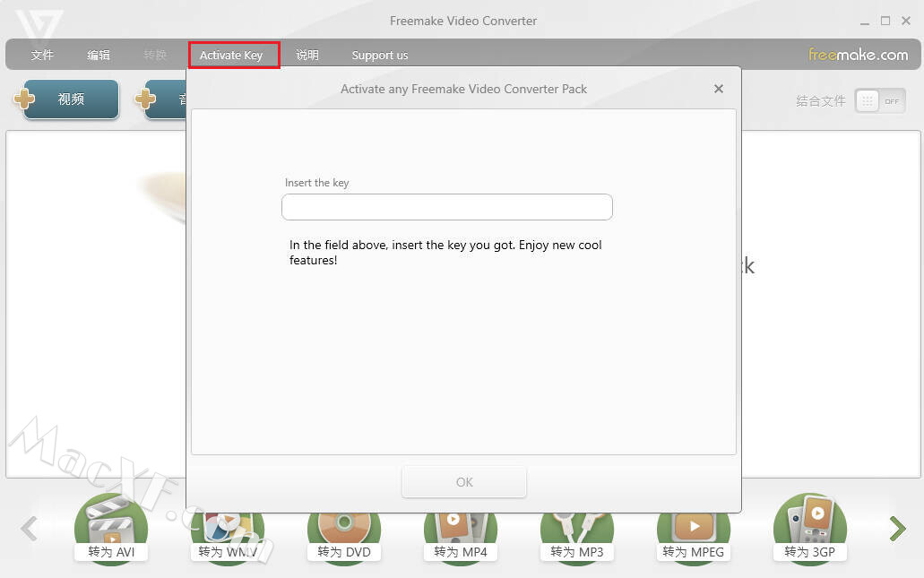Image resolution: width=924 pixels, height=578 pixels.
Task: Choose the 转为 MP4 format icon
Action: click(461, 538)
